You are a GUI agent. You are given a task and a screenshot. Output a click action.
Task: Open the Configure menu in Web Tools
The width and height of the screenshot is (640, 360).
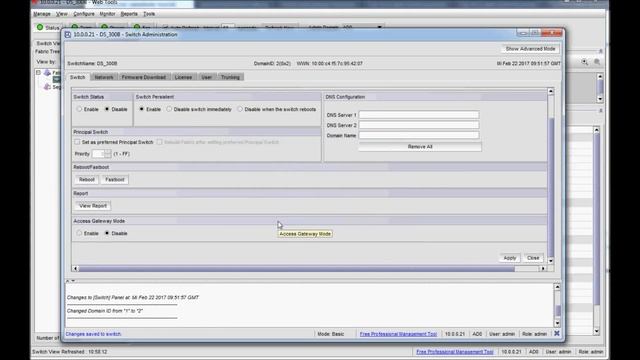coord(84,14)
